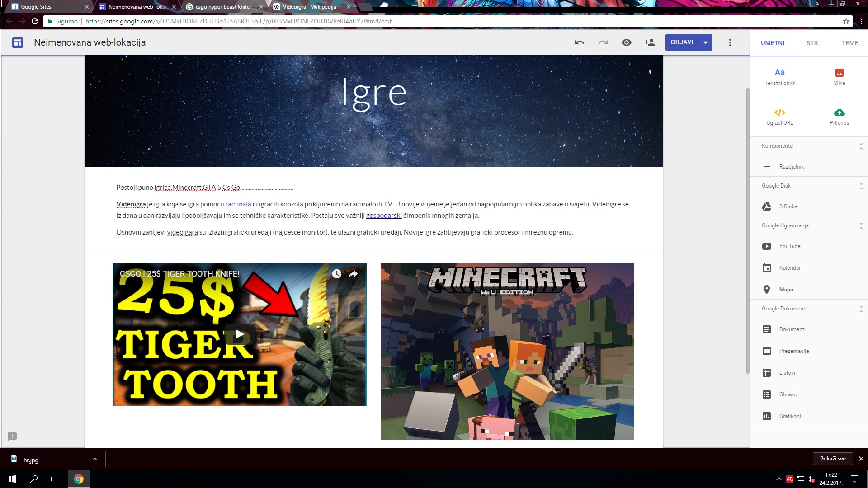Upload a file with Prijenos
868x488 pixels.
[x=839, y=117]
